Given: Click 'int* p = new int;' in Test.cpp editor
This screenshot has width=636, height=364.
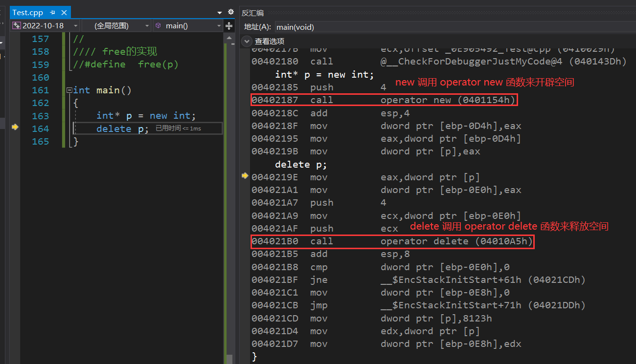Looking at the screenshot, I should tap(146, 116).
